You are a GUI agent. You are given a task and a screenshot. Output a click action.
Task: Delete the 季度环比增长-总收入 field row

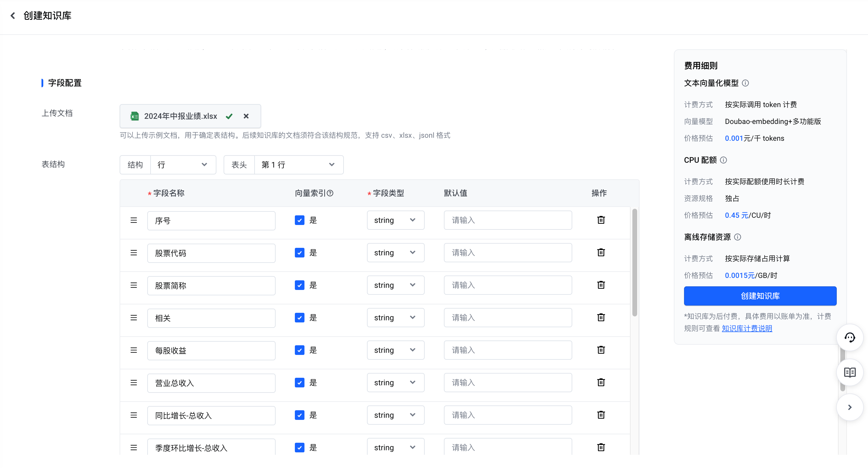601,448
